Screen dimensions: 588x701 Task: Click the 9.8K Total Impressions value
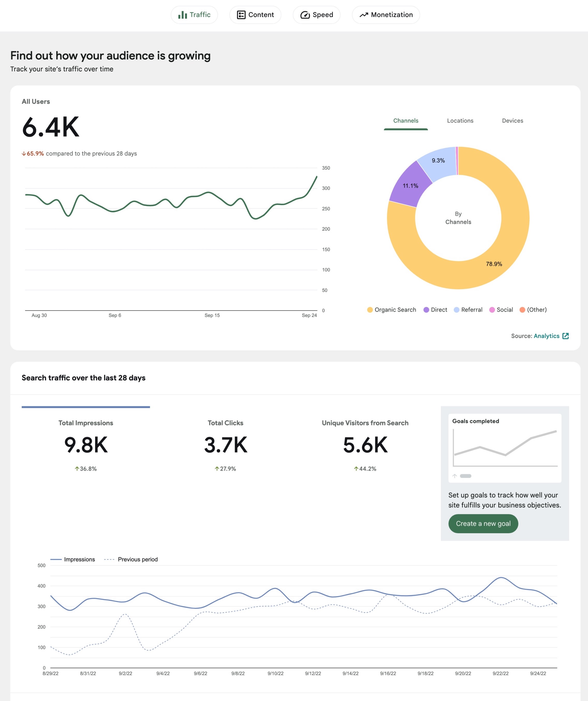click(86, 445)
